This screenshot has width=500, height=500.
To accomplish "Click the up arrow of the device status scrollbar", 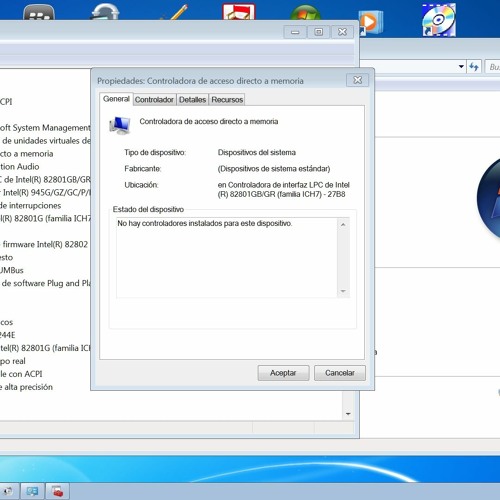I will (343, 225).
